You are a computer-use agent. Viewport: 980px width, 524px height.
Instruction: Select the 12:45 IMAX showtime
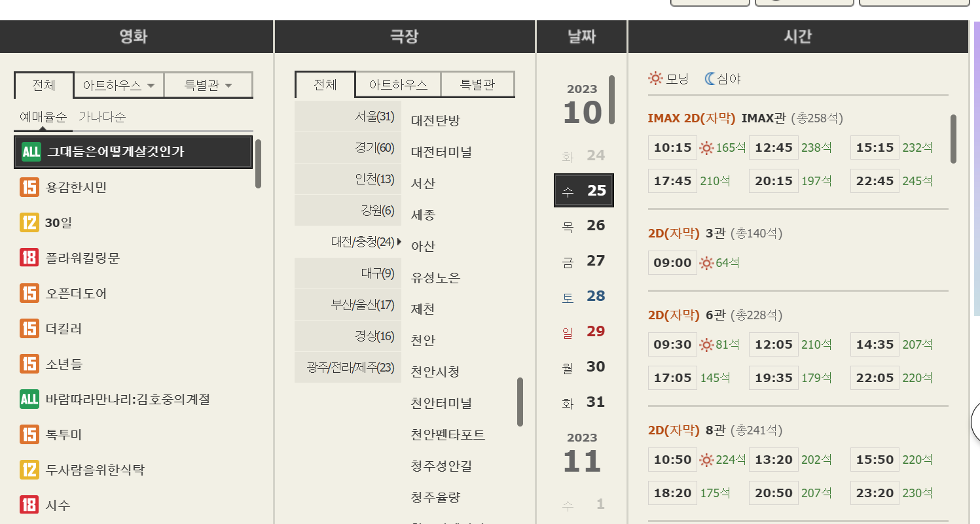tap(774, 148)
